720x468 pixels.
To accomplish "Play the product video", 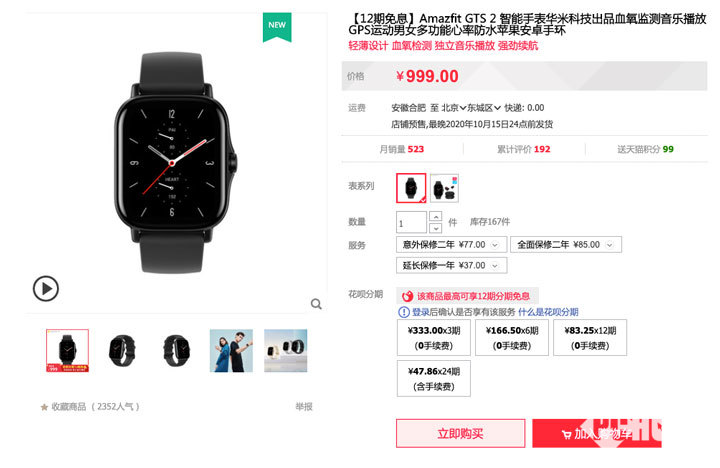I will [45, 288].
